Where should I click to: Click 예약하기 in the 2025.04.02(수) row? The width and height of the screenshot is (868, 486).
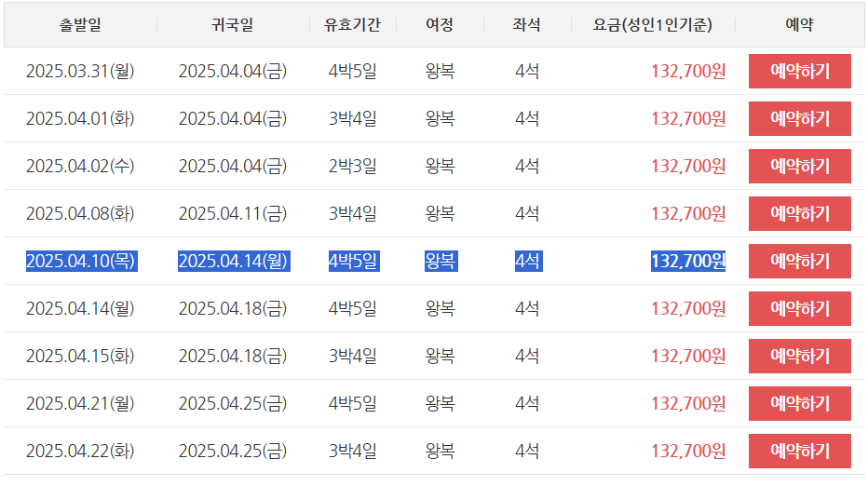point(799,166)
